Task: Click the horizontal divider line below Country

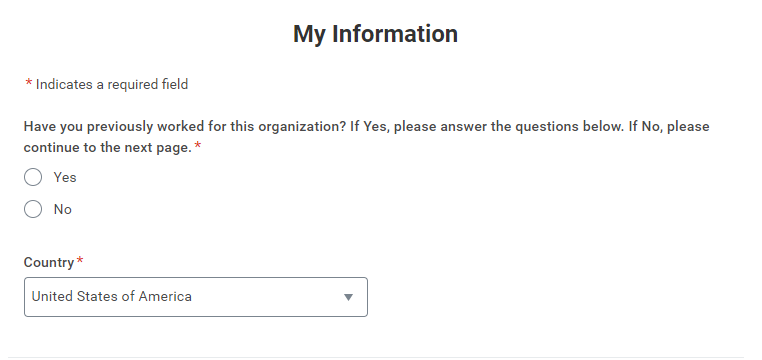Action: coord(376,358)
